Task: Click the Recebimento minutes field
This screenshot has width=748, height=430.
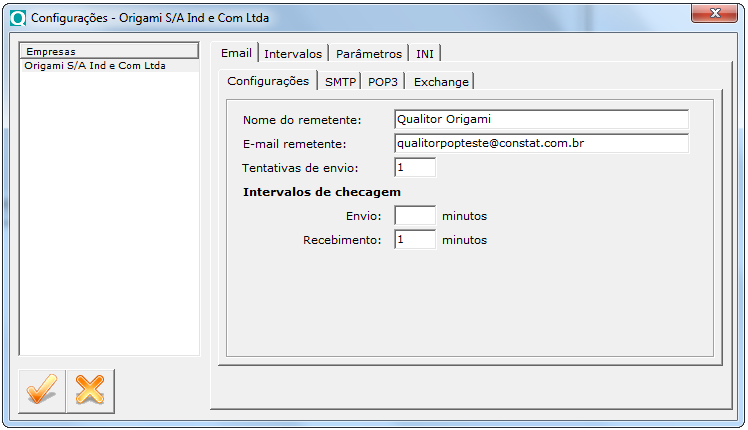Action: [x=415, y=239]
